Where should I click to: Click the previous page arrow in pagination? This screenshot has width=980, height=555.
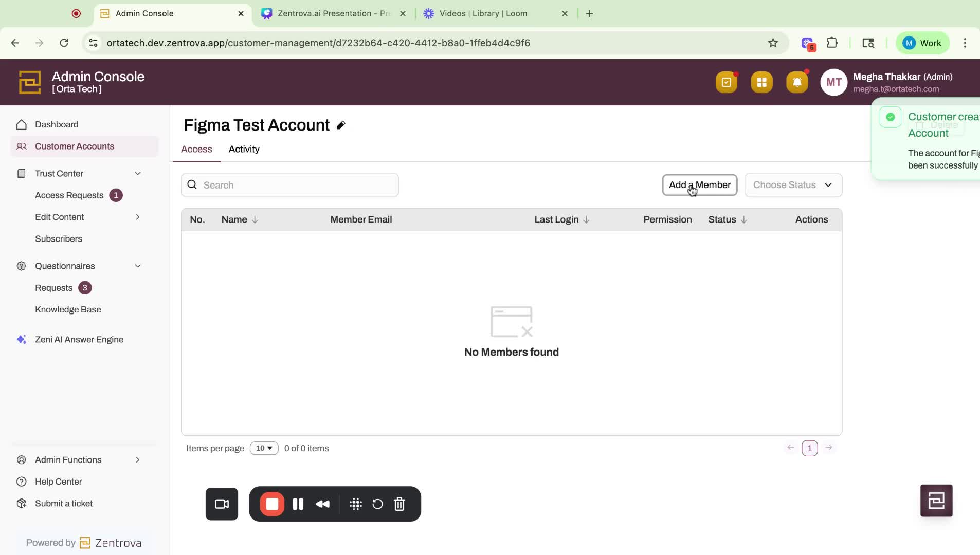[x=790, y=448]
